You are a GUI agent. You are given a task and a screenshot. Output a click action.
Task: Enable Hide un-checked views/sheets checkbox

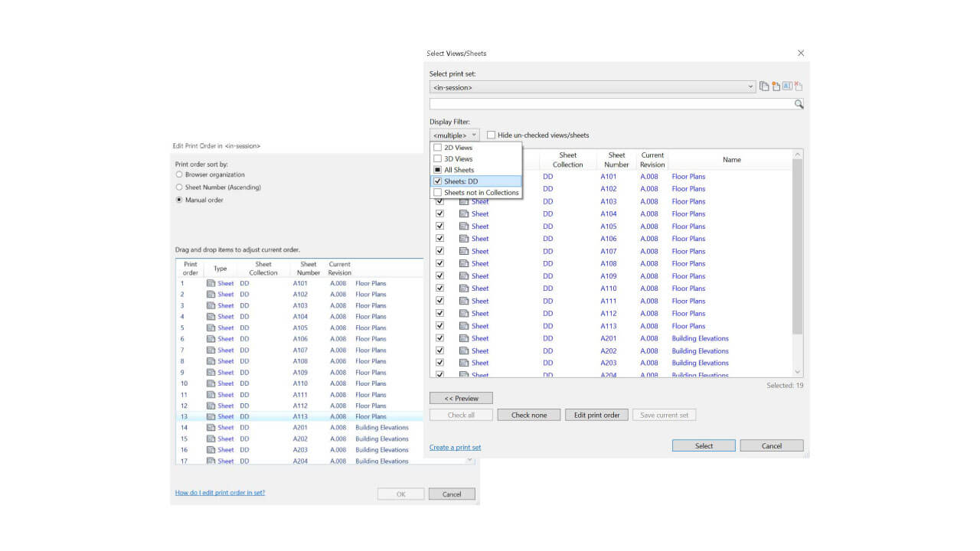pos(491,135)
